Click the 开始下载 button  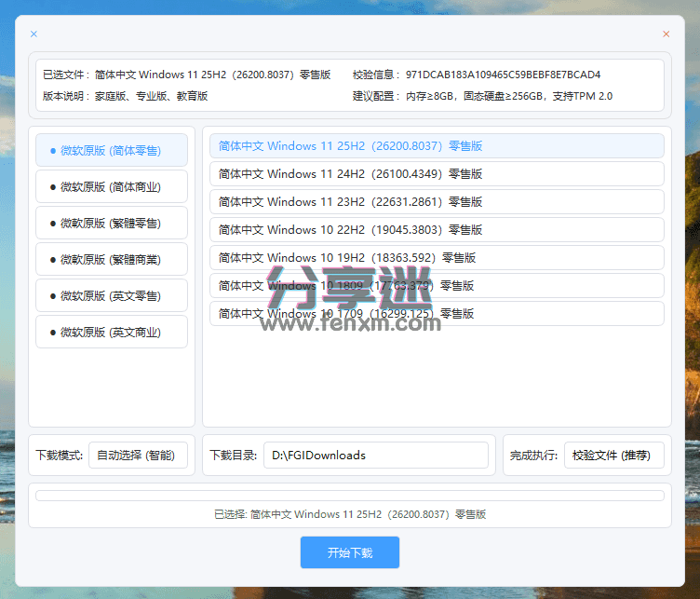(x=350, y=552)
